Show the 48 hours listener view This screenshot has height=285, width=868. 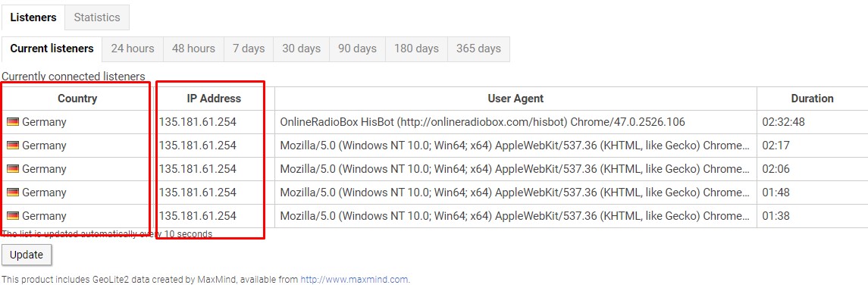[193, 49]
